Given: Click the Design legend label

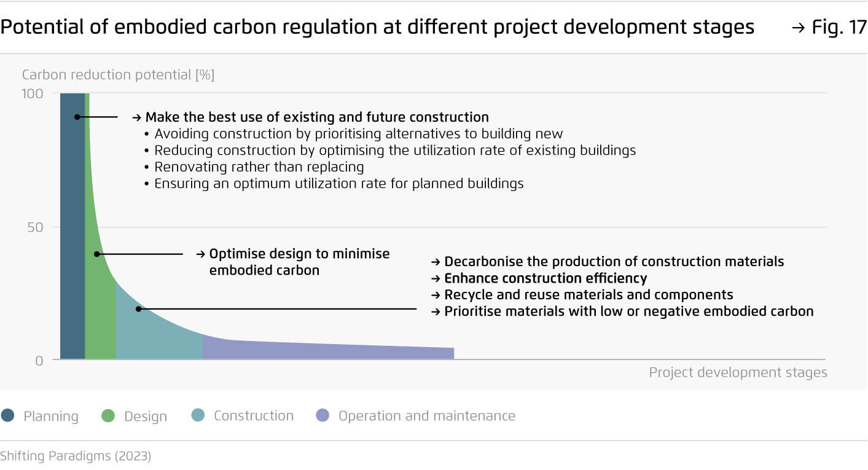Looking at the screenshot, I should (x=146, y=417).
